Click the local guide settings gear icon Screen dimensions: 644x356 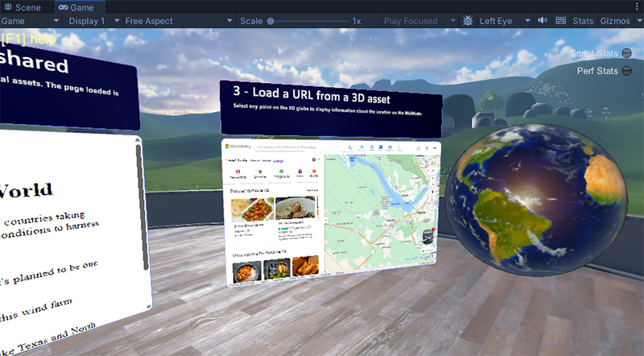(314, 159)
